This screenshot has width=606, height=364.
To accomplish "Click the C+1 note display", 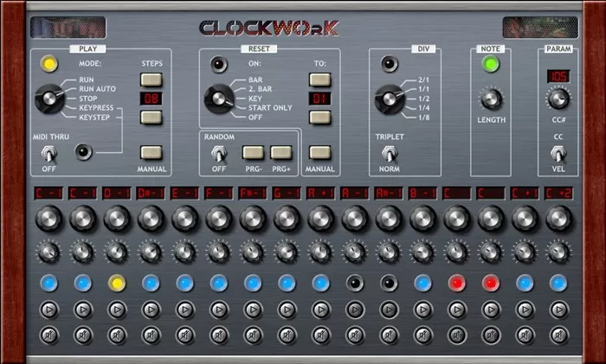I will [x=525, y=193].
